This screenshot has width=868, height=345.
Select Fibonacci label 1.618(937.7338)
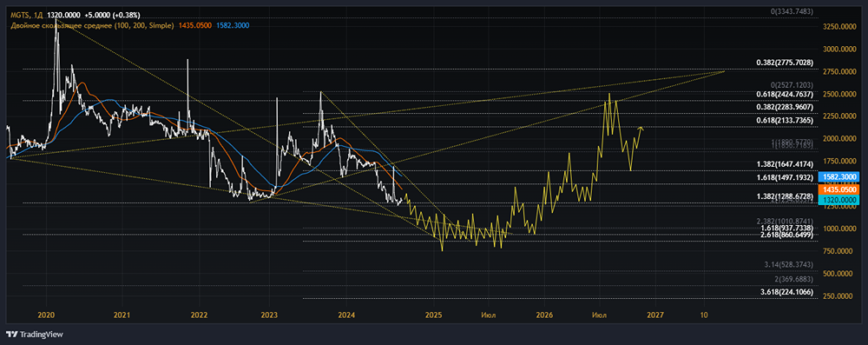point(787,228)
